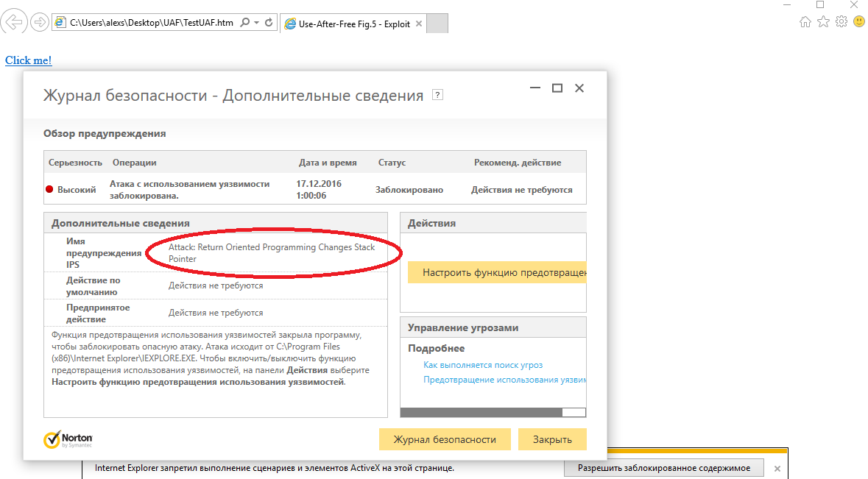This screenshot has width=868, height=479.
Task: Click the 'Операции' column header
Action: 135,163
